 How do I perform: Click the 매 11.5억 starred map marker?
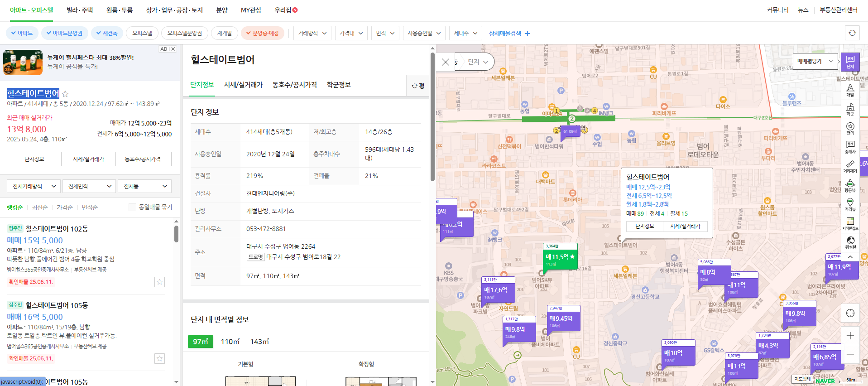[560, 257]
